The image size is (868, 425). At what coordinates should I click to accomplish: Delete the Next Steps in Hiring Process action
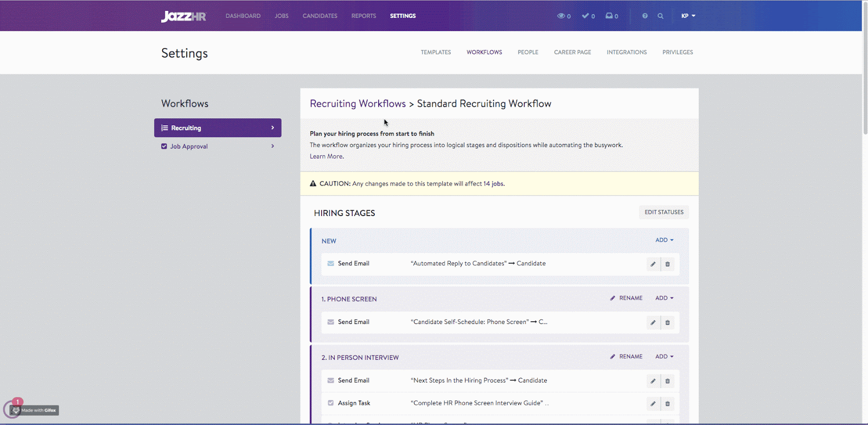point(668,381)
